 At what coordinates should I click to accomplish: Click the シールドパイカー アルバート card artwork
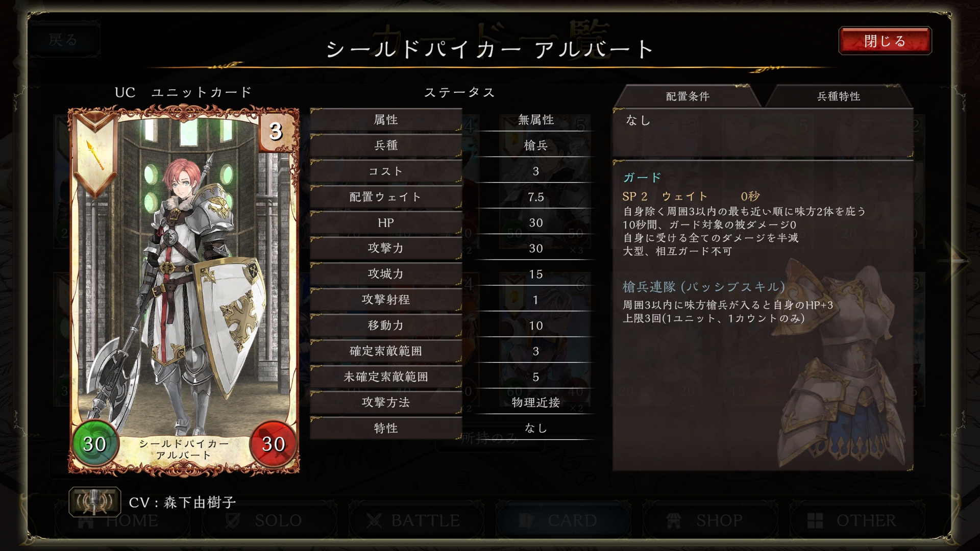point(184,291)
